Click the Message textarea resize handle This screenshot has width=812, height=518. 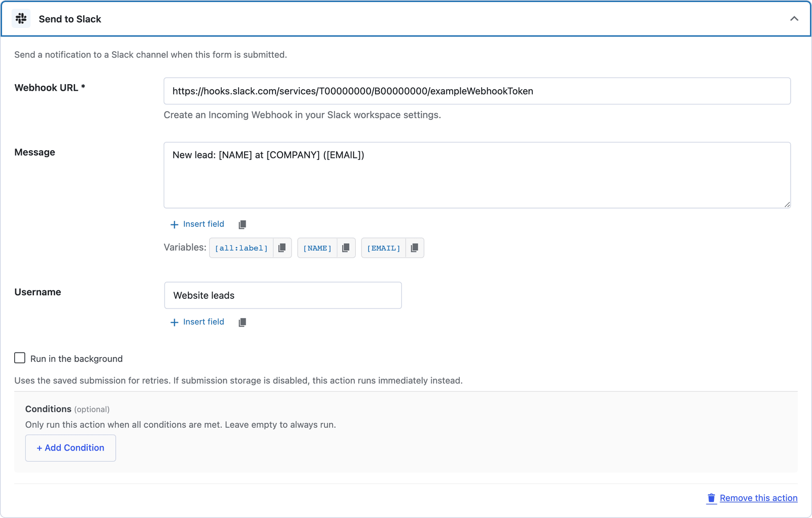coord(787,204)
